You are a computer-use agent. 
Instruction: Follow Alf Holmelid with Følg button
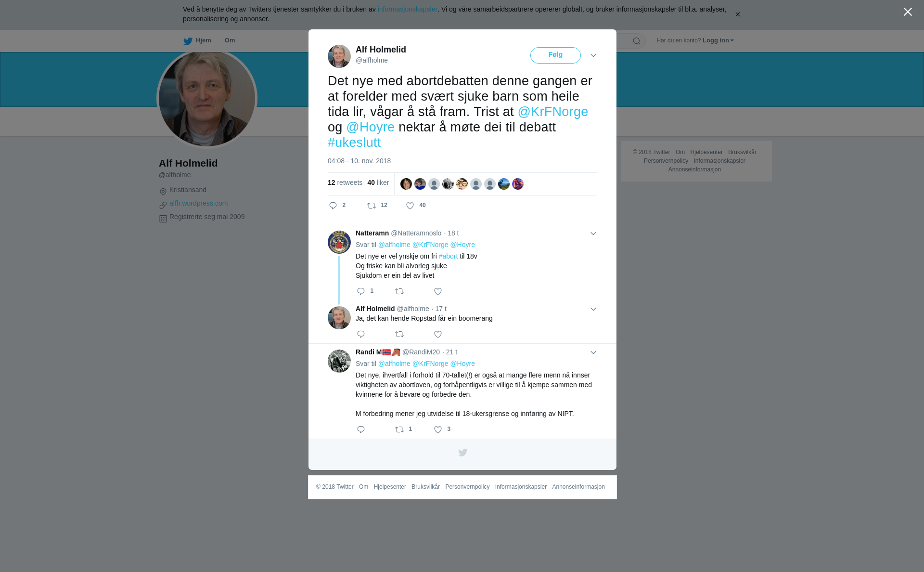click(555, 55)
